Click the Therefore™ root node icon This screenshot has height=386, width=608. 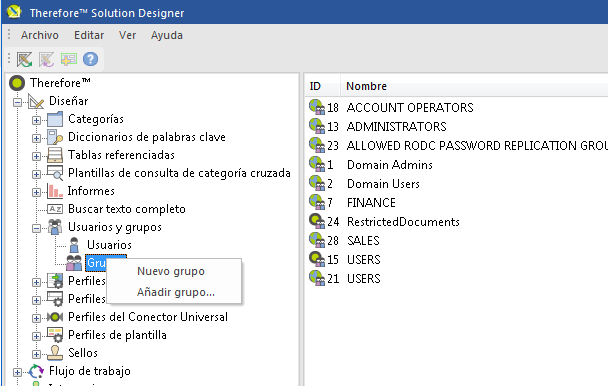[x=17, y=83]
